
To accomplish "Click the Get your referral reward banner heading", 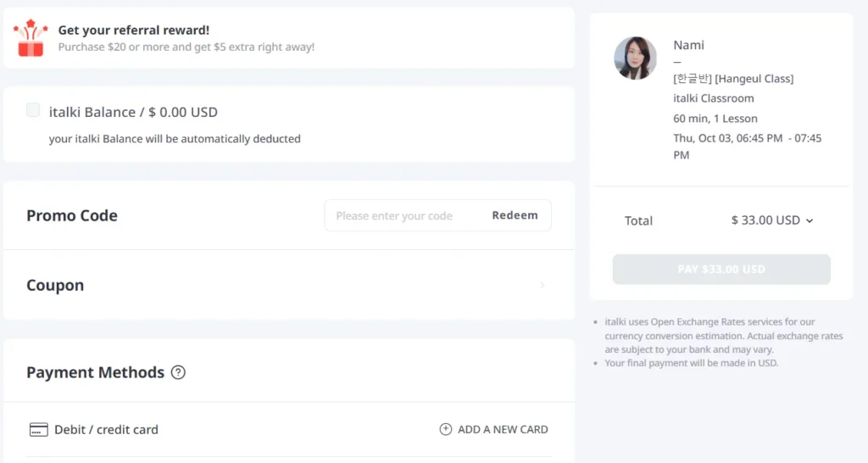I will [134, 31].
